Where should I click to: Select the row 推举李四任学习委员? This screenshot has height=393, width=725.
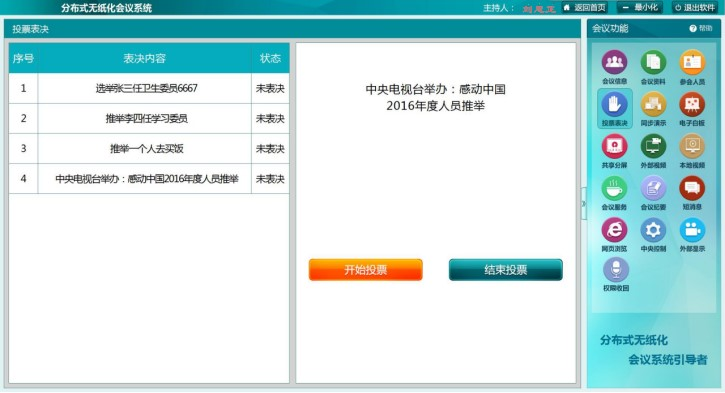149,118
